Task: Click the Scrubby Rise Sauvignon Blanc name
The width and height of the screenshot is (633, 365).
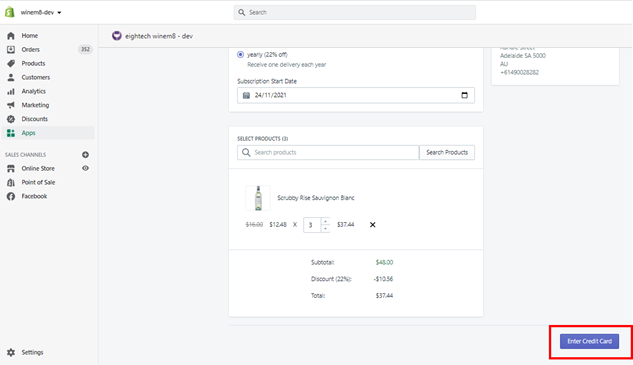Action: (x=316, y=198)
